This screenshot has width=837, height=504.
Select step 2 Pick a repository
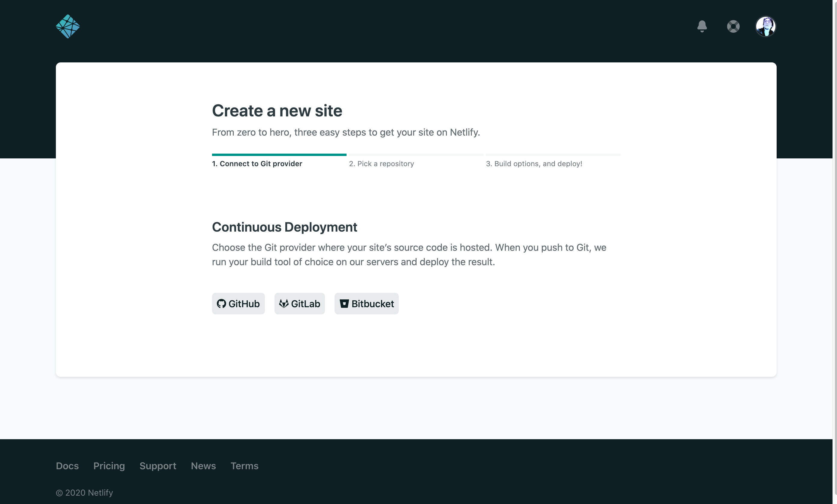click(381, 163)
